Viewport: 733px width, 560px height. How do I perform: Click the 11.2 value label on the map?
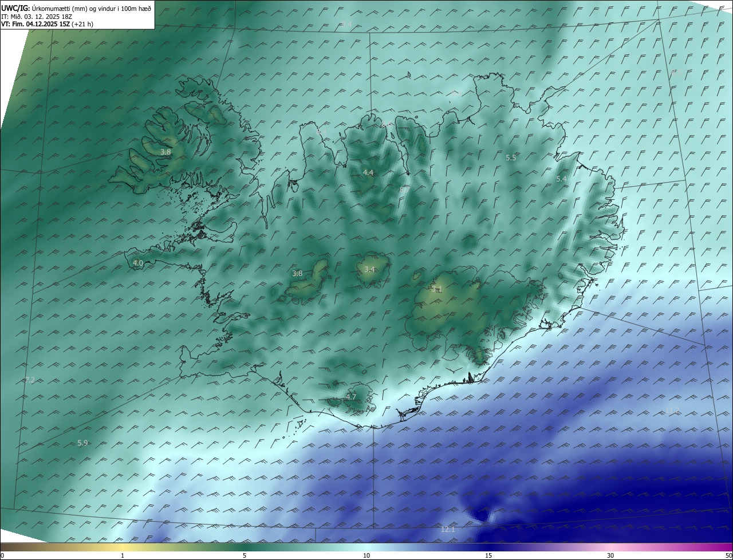click(672, 411)
